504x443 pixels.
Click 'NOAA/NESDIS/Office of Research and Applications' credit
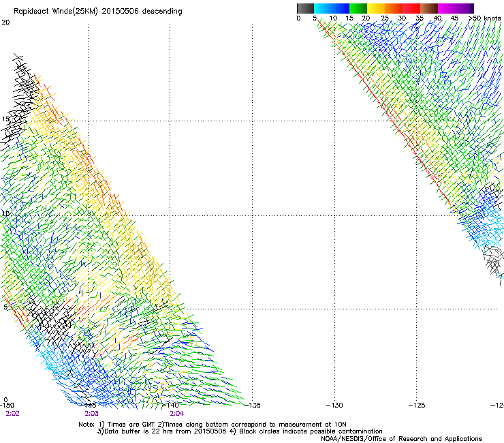click(401, 439)
